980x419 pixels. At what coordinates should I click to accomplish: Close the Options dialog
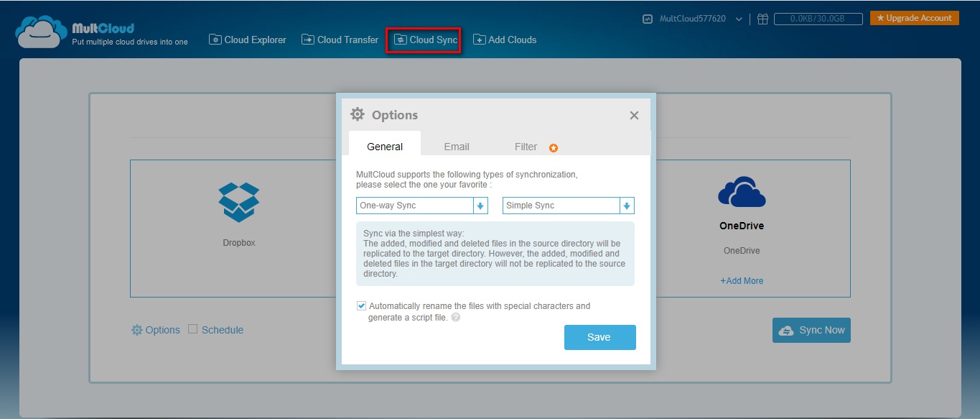coord(634,116)
